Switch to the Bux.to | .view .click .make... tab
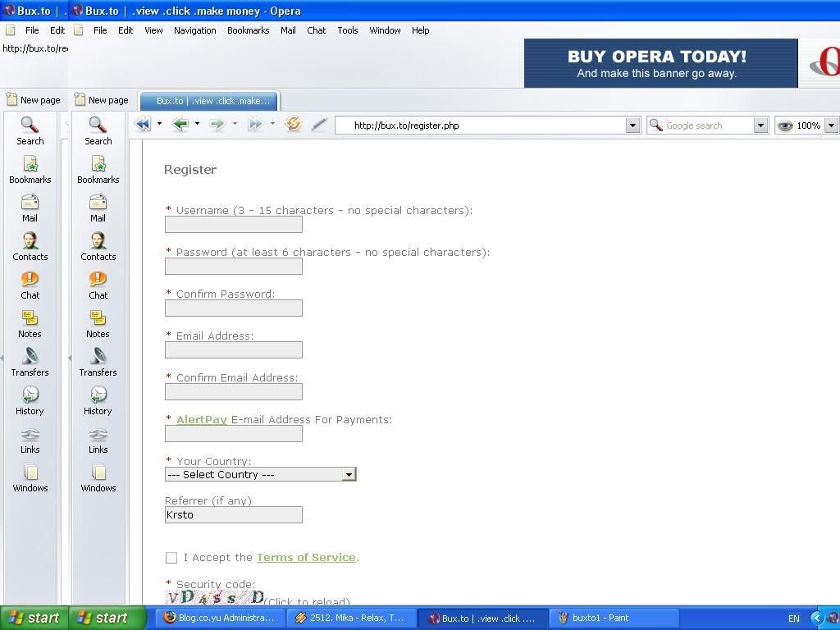The height and width of the screenshot is (630, 840). click(x=209, y=101)
